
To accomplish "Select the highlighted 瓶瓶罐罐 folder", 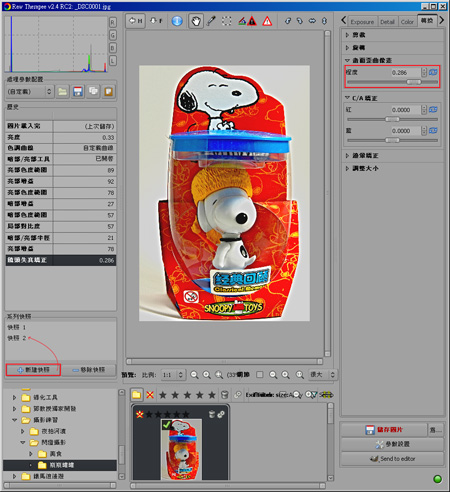I will [x=61, y=465].
